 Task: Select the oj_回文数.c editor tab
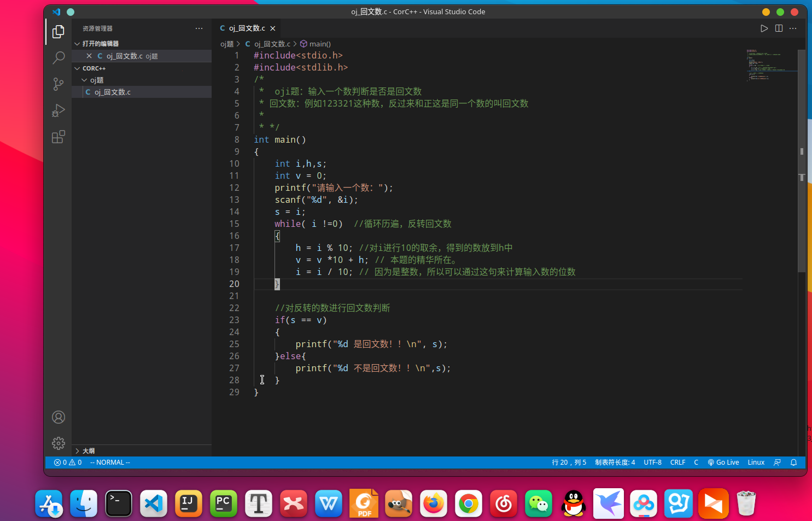click(247, 28)
